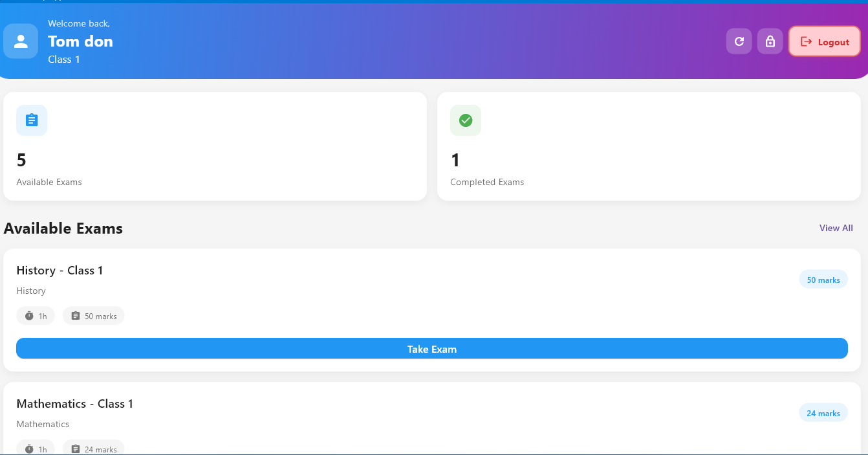The width and height of the screenshot is (868, 455).
Task: Click the Available Exams stat card showing 5
Action: pyautogui.click(x=215, y=146)
